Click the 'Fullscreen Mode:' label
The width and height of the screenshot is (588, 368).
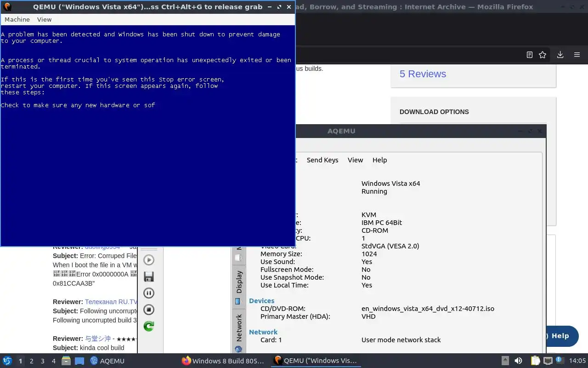(287, 270)
